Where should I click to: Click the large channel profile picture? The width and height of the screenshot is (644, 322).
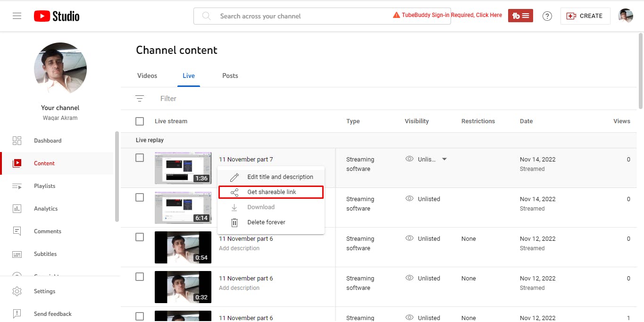[x=60, y=69]
